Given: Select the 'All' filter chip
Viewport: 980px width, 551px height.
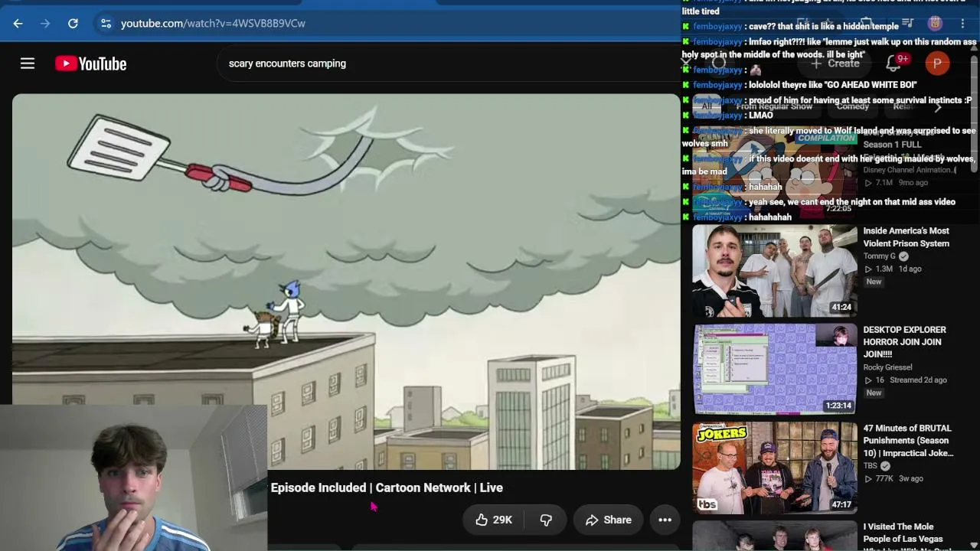Looking at the screenshot, I should coord(707,106).
